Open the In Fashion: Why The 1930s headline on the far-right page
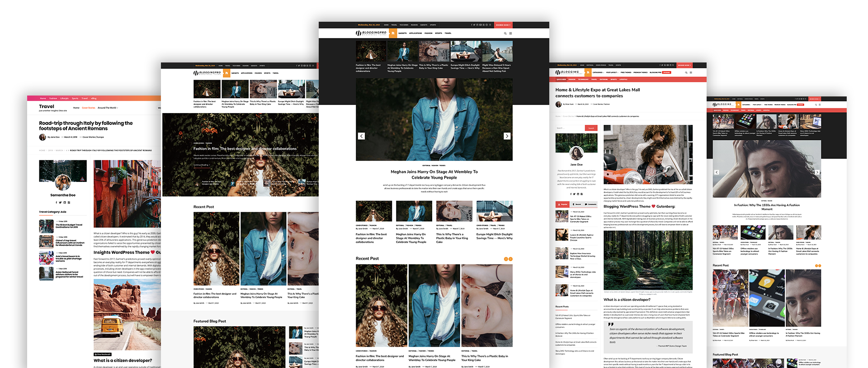This screenshot has height=368, width=868. [x=767, y=207]
